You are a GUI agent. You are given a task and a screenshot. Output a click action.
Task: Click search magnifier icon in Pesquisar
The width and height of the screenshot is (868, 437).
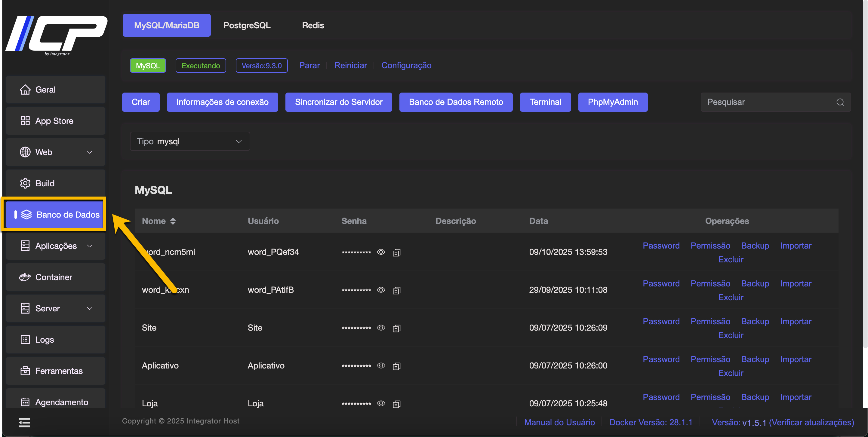point(840,102)
